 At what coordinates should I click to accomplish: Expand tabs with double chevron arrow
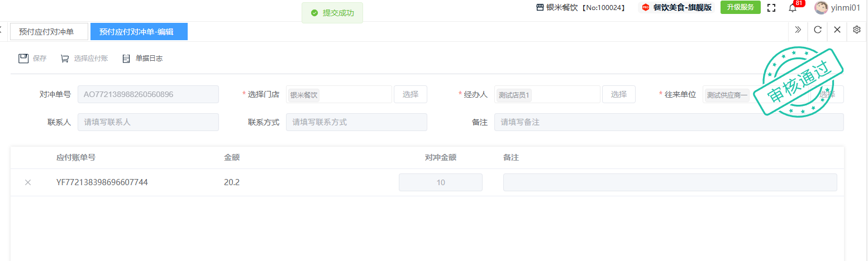pyautogui.click(x=798, y=30)
